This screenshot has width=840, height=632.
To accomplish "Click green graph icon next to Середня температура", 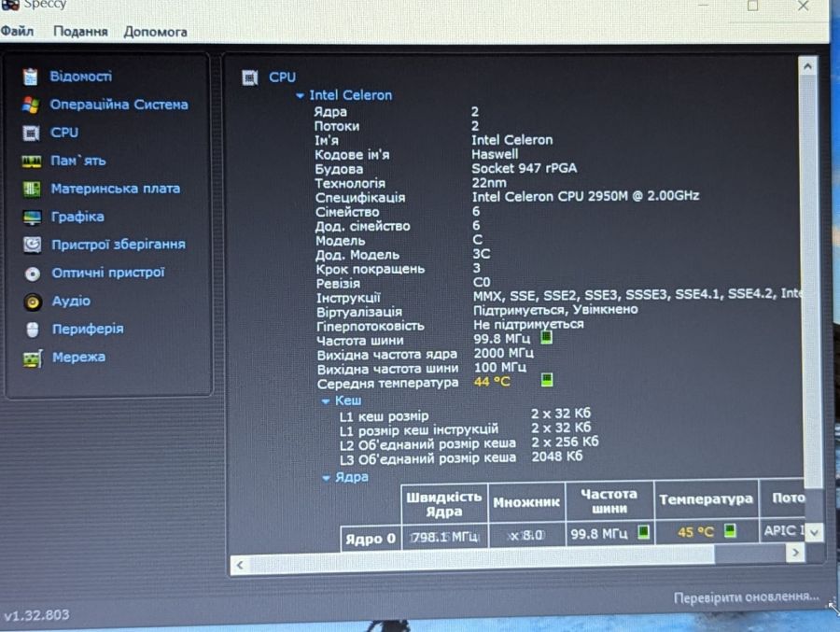I will pyautogui.click(x=547, y=380).
